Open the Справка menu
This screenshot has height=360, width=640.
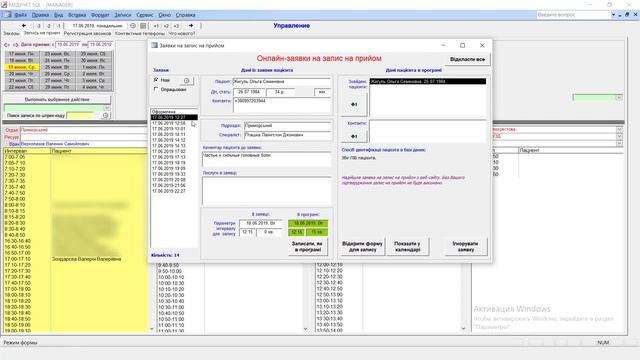[x=185, y=15]
